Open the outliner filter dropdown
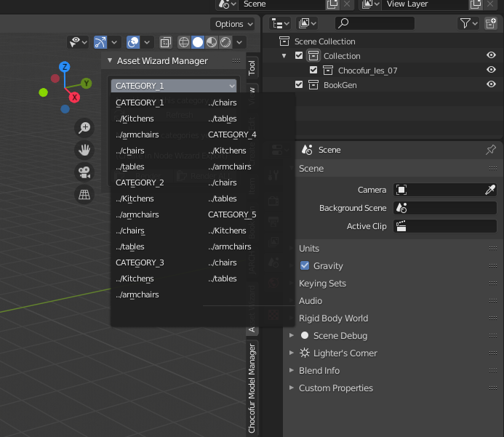This screenshot has width=504, height=437. point(468,23)
